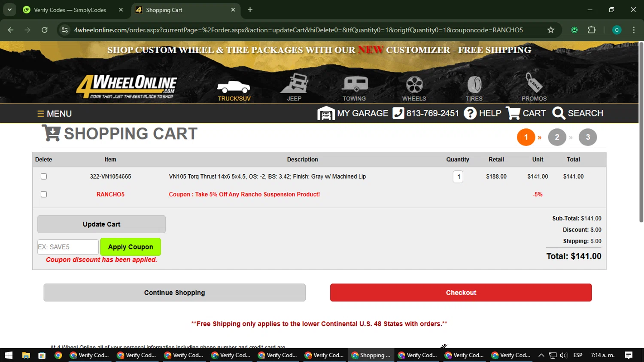Open File Explorer from the taskbar

(x=26, y=355)
